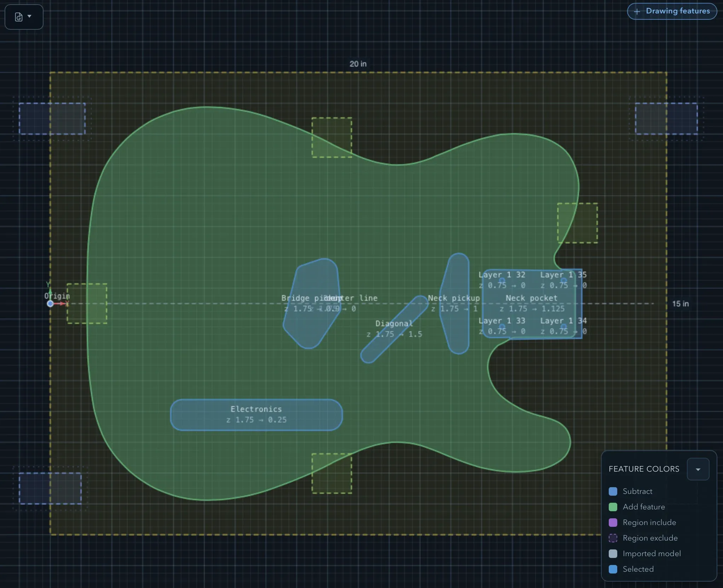Click the Origin point marker
This screenshot has height=588, width=723.
[50, 304]
